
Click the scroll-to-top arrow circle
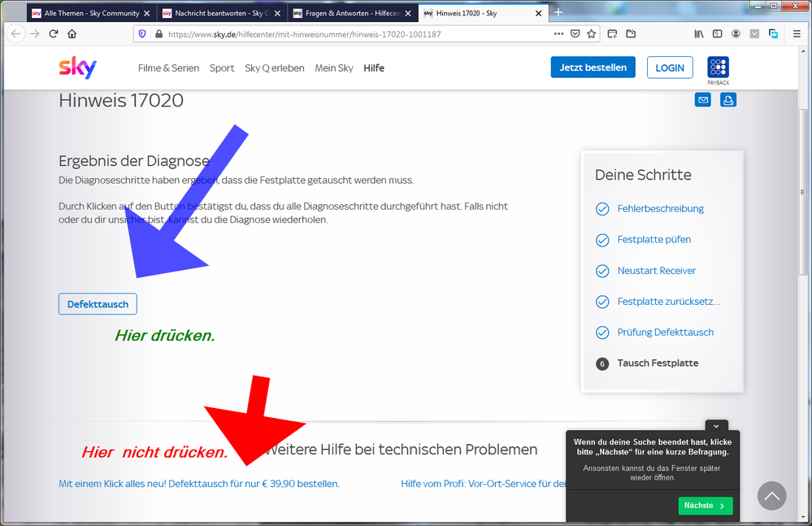[771, 495]
